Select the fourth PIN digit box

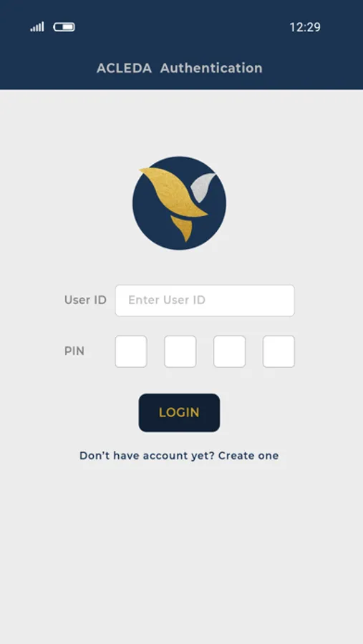(x=279, y=351)
